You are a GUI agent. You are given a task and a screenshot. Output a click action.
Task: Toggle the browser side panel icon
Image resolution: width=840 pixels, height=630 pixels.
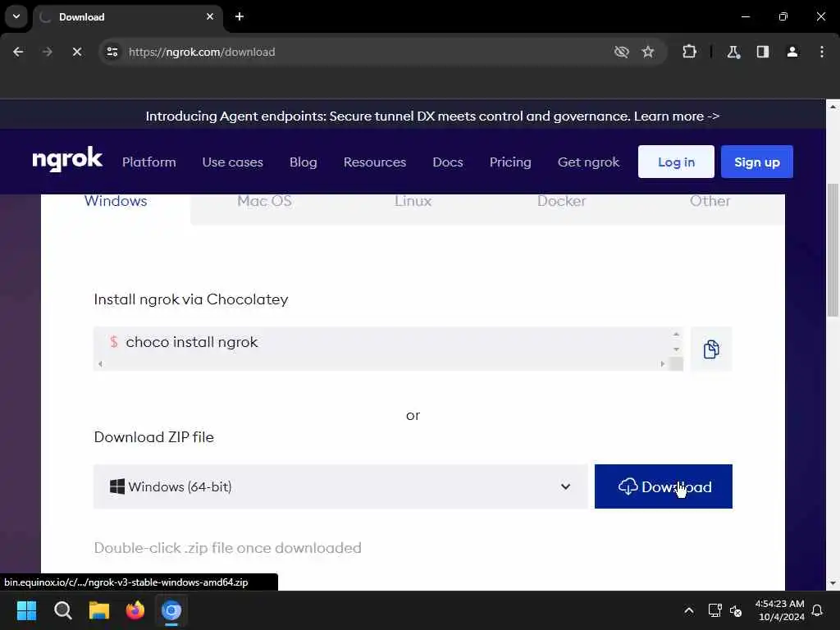(x=763, y=52)
